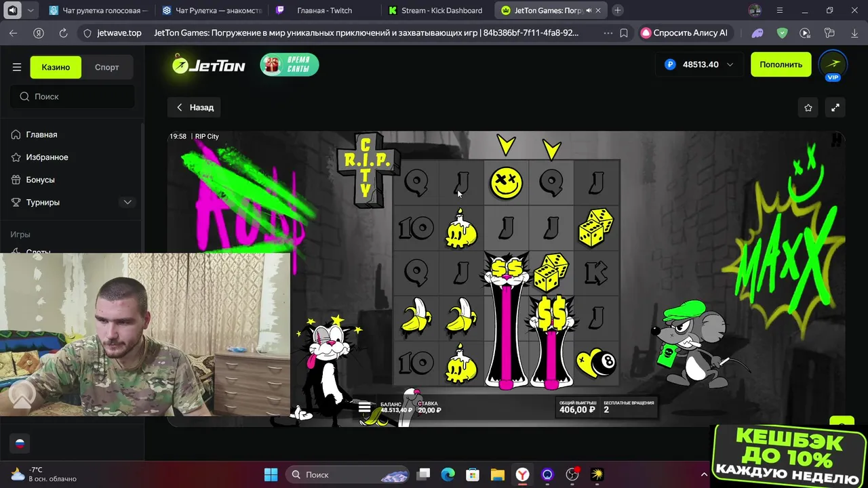The height and width of the screenshot is (488, 868).
Task: Close the JetTon Games browser tab
Action: pyautogui.click(x=598, y=11)
